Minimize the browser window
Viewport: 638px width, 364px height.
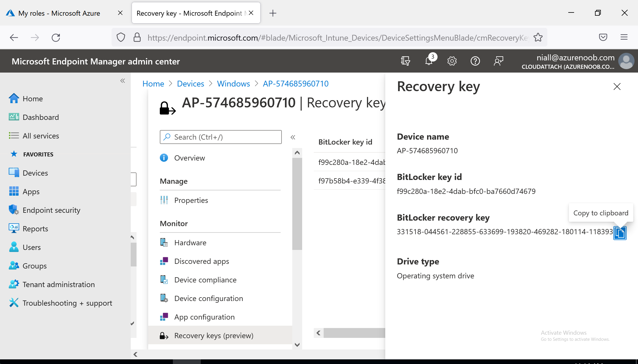571,13
